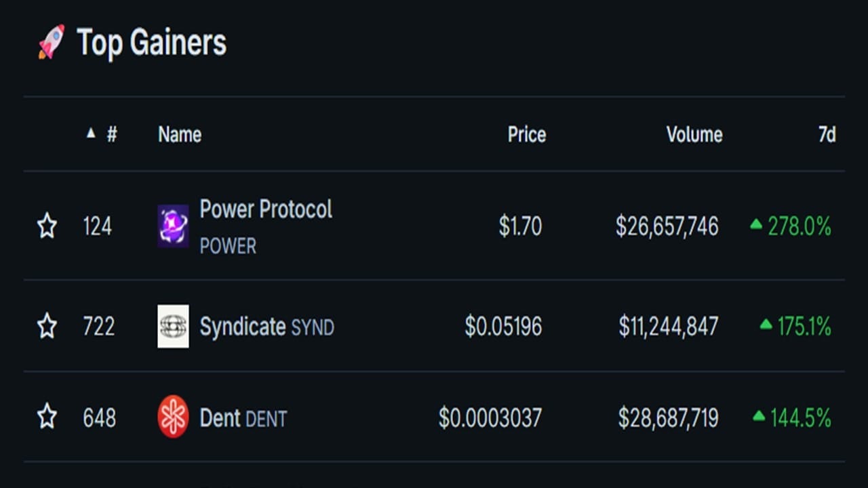Click the Syndicate SYND coin logo
Image resolution: width=868 pixels, height=488 pixels.
pyautogui.click(x=173, y=326)
